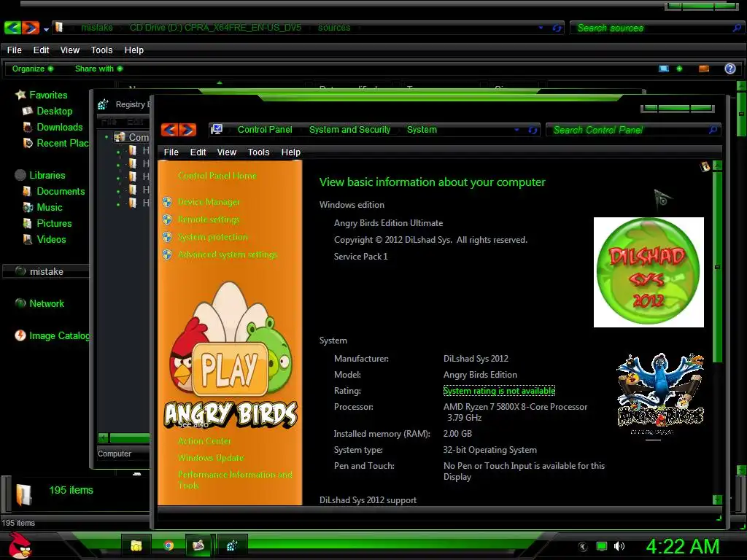747x560 pixels.
Task: Click forward arrow in sources explorer window
Action: point(31,28)
